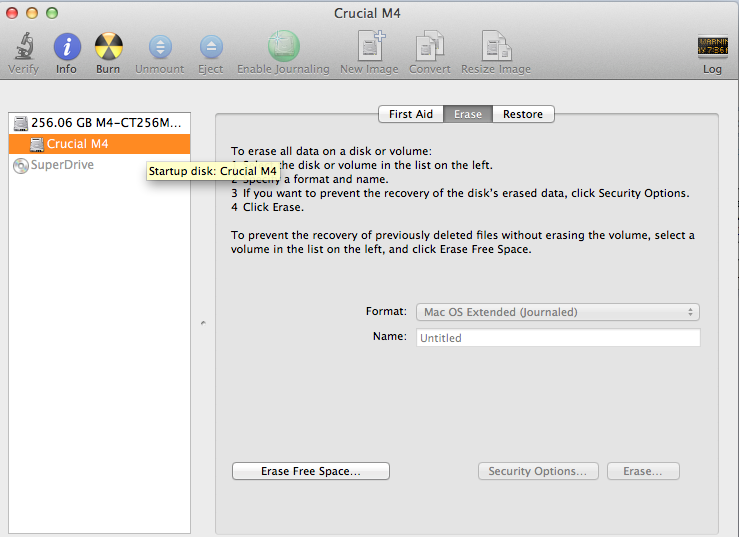Close the window with red button

pos(12,13)
